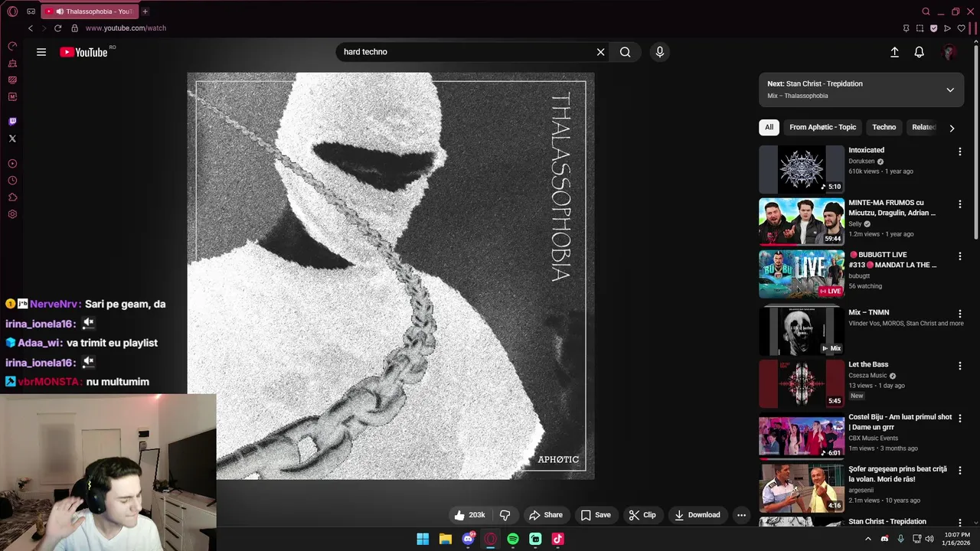This screenshot has width=980, height=551.
Task: Open Let the Bass video link
Action: coord(868,364)
